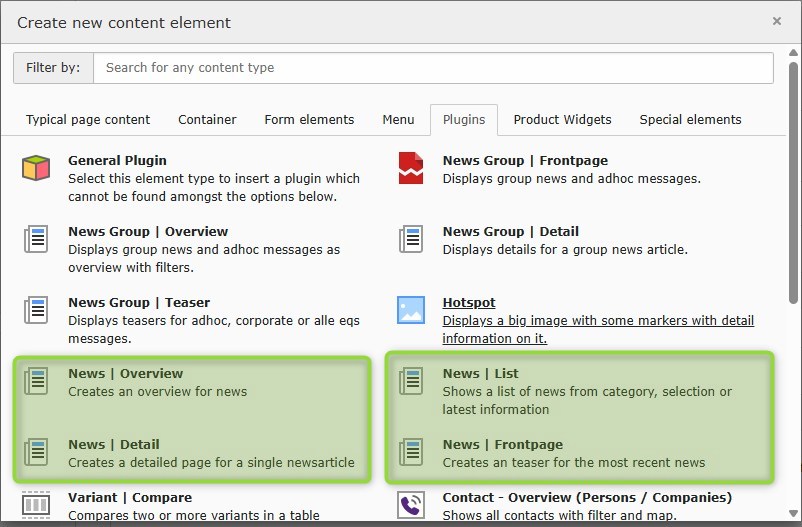Switch to the Form elements tab

pos(309,120)
